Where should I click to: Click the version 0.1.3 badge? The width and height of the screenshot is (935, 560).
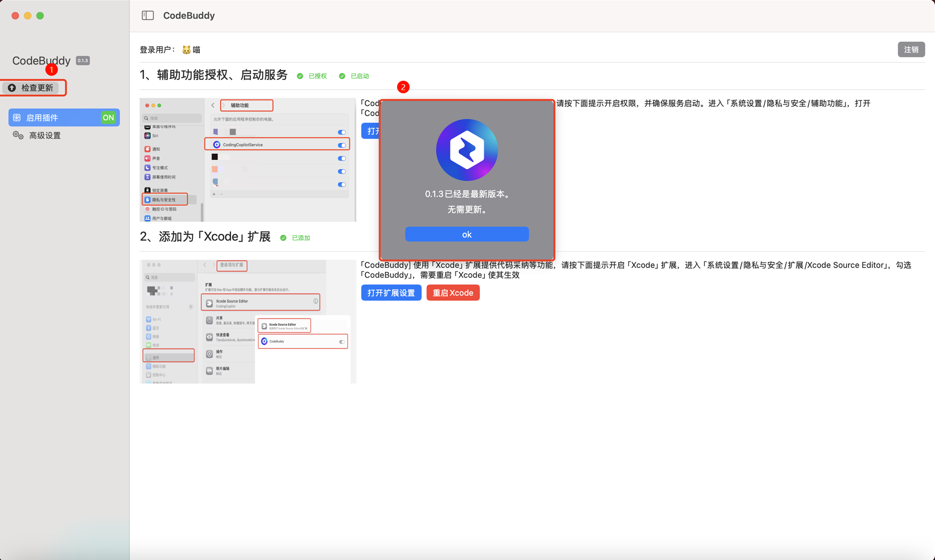click(x=83, y=61)
